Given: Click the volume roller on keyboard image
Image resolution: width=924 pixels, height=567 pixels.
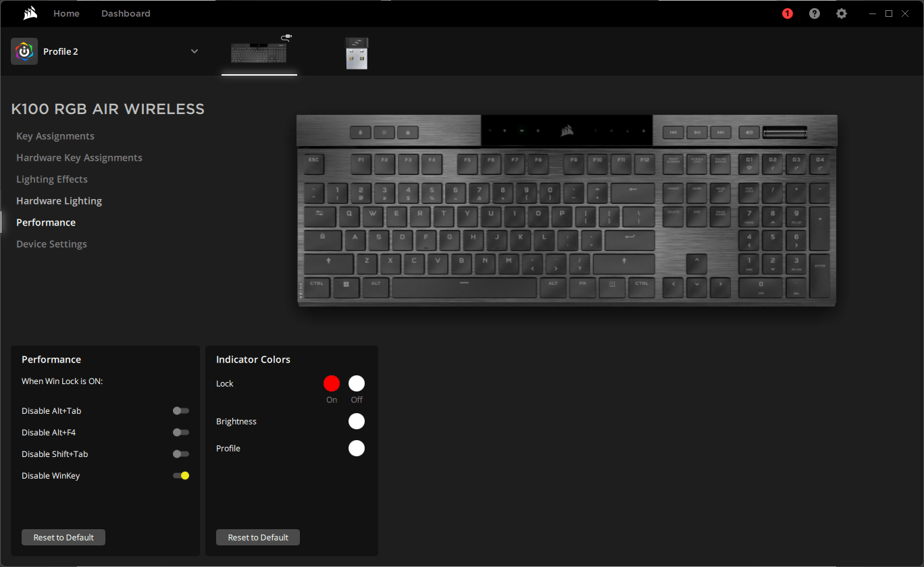Looking at the screenshot, I should 785,132.
